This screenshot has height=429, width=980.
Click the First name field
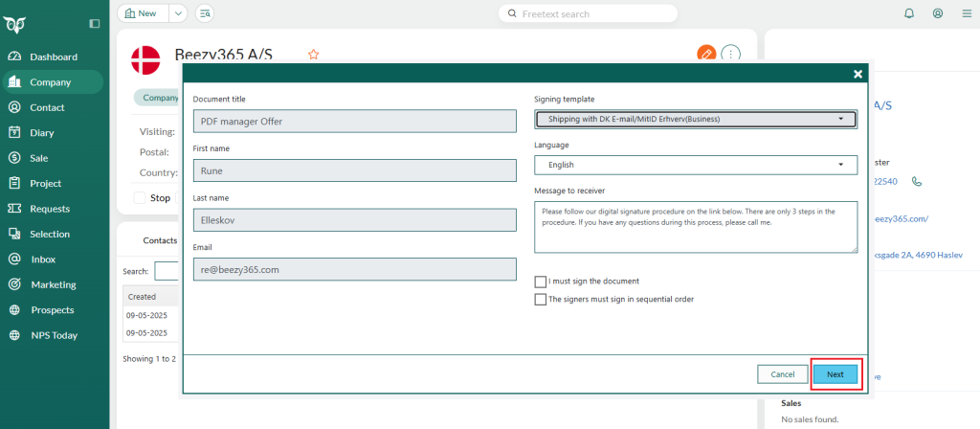354,170
